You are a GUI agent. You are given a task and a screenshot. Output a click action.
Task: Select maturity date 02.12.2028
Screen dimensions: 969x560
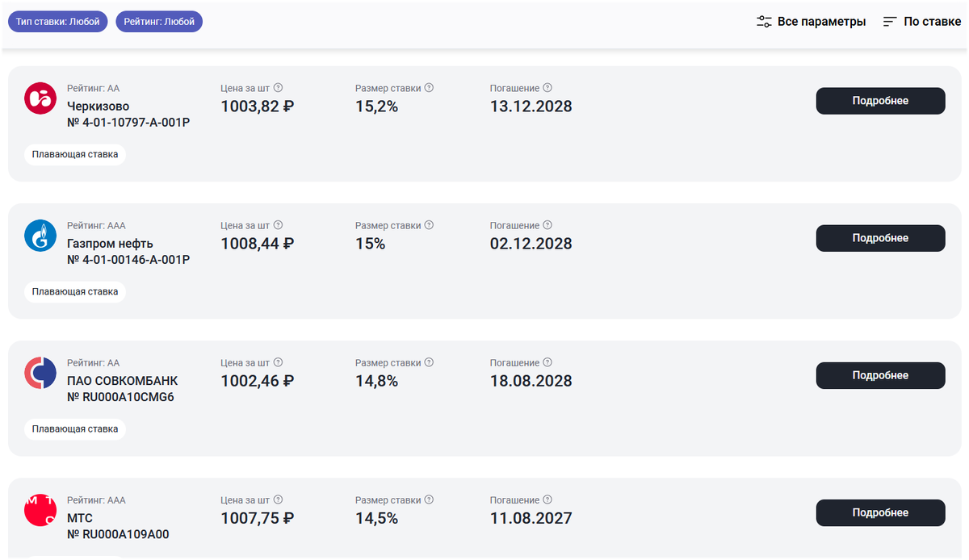(531, 243)
